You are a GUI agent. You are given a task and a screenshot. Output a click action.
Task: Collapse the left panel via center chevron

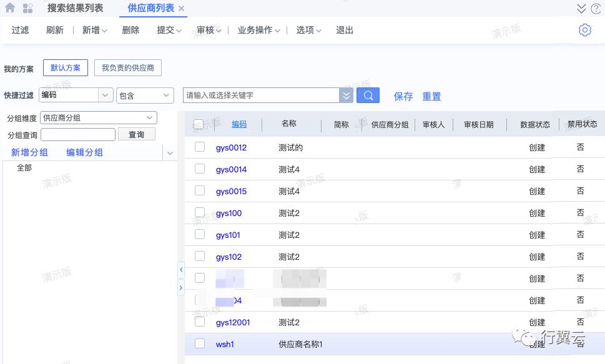[x=181, y=270]
